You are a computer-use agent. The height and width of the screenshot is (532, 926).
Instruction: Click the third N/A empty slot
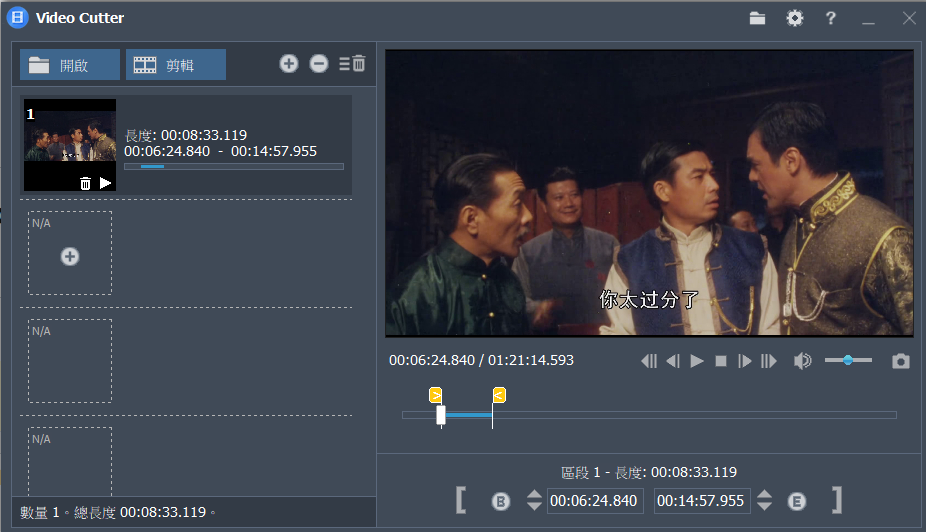click(70, 462)
